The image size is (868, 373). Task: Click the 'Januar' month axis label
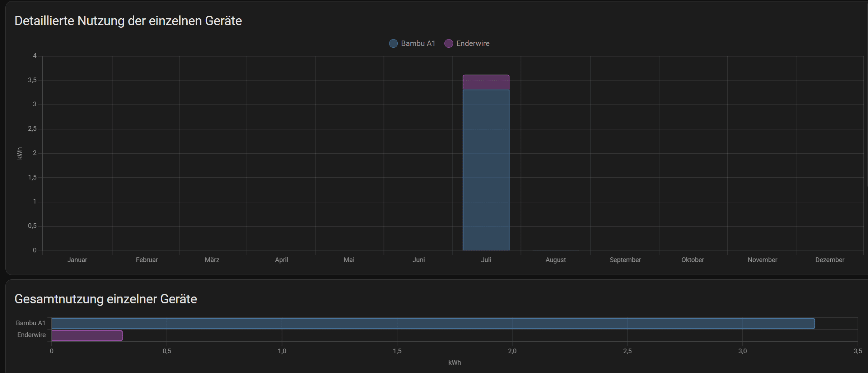coord(77,260)
